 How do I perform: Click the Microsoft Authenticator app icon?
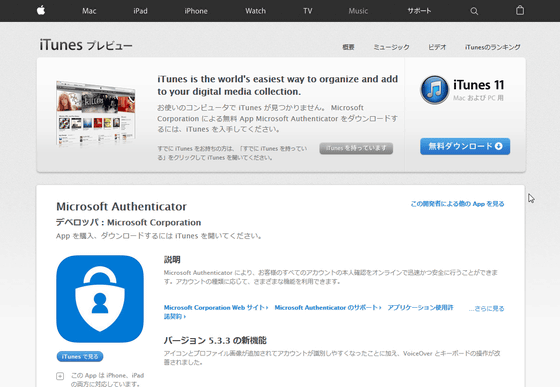[100, 299]
